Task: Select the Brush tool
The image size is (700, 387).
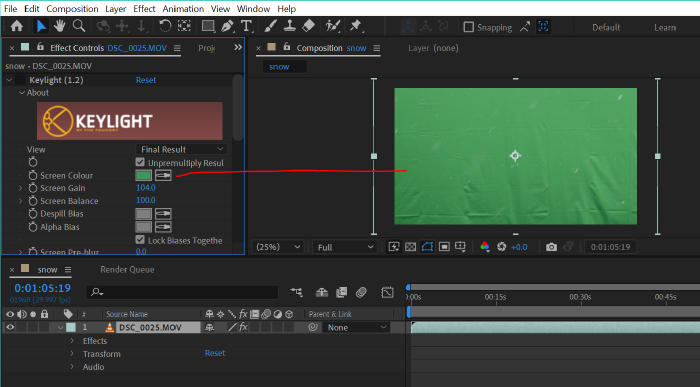Action: (x=270, y=26)
